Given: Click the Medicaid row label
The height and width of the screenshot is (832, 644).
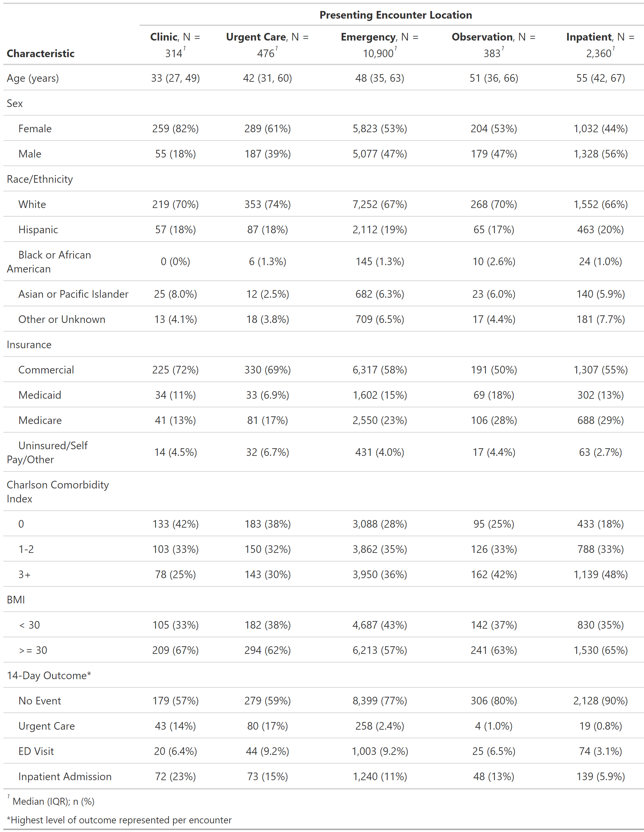Looking at the screenshot, I should 40,395.
